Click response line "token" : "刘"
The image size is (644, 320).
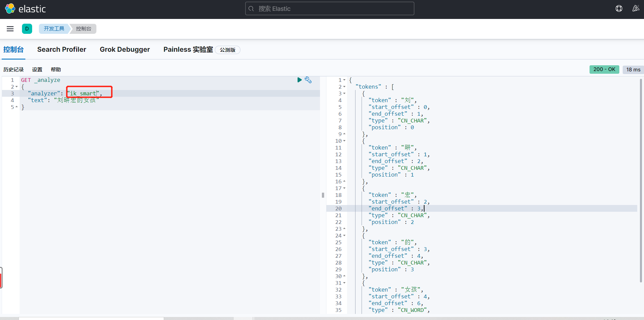click(x=393, y=100)
